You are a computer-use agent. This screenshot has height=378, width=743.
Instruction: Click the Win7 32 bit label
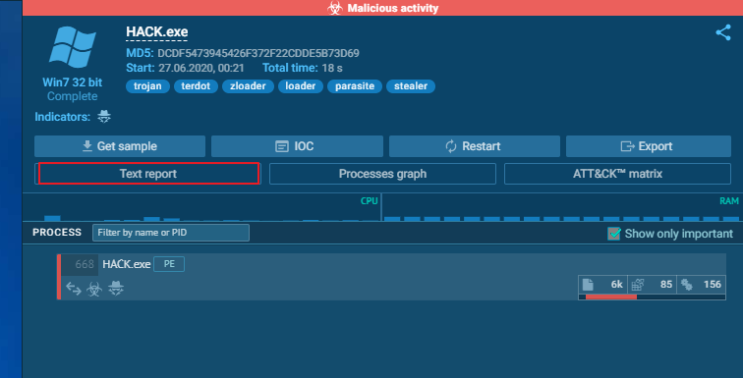[72, 82]
